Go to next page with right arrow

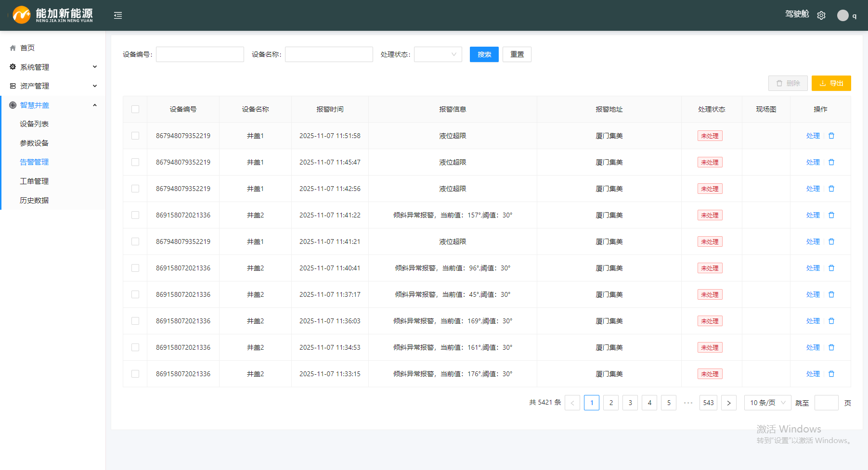729,403
